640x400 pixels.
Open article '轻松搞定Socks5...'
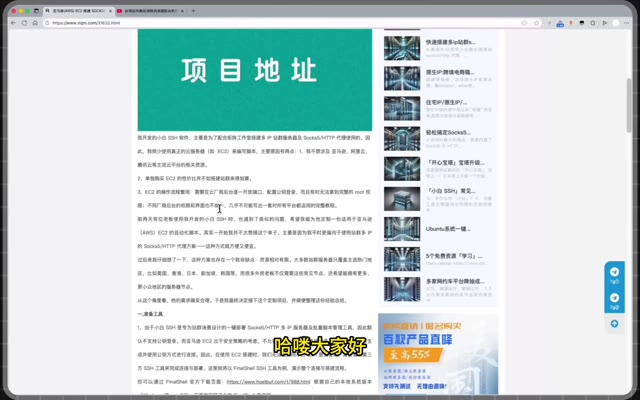[448, 133]
